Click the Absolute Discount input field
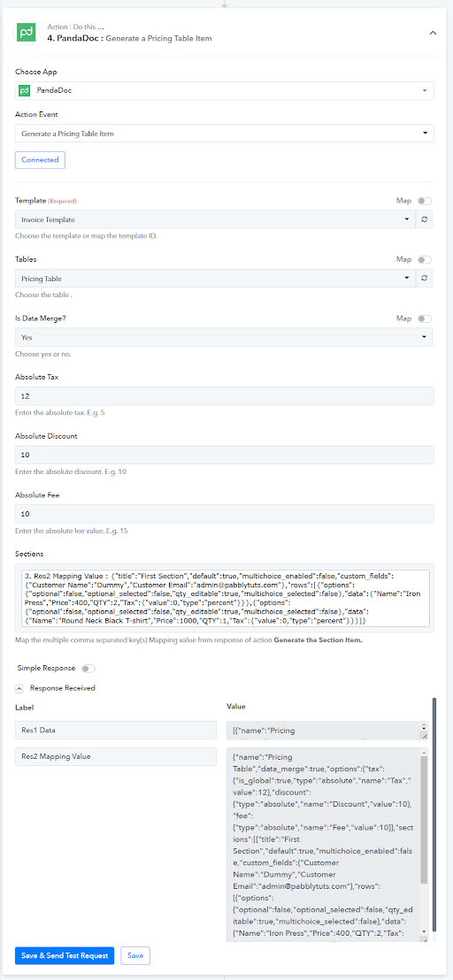Image resolution: width=453 pixels, height=980 pixels. tap(225, 455)
